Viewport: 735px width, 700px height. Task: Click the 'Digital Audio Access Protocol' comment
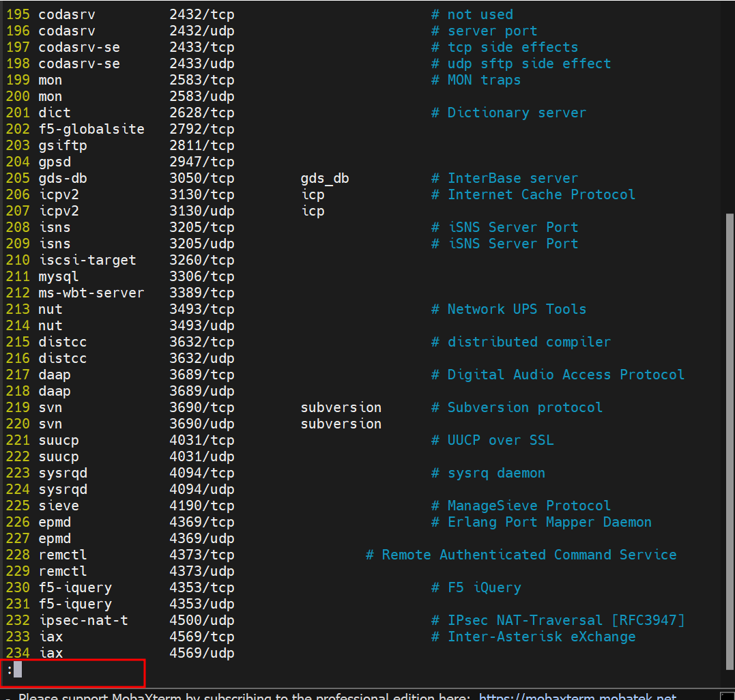[x=566, y=375]
